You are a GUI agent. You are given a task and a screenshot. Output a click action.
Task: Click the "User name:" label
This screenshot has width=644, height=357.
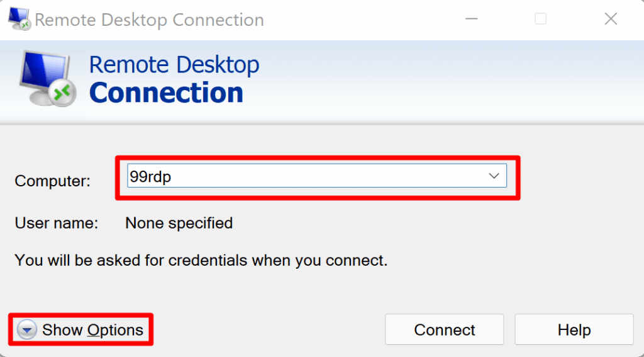[x=57, y=223]
